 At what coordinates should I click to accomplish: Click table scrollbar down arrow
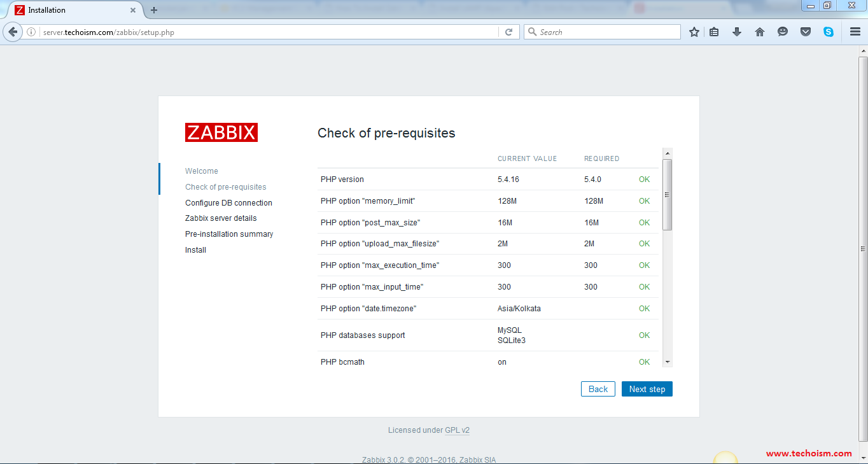668,362
